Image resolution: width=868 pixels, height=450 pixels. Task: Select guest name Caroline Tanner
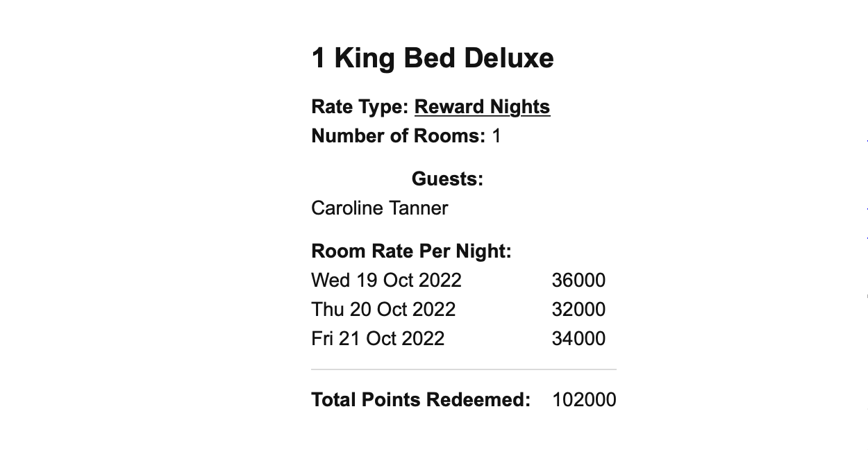click(x=379, y=208)
